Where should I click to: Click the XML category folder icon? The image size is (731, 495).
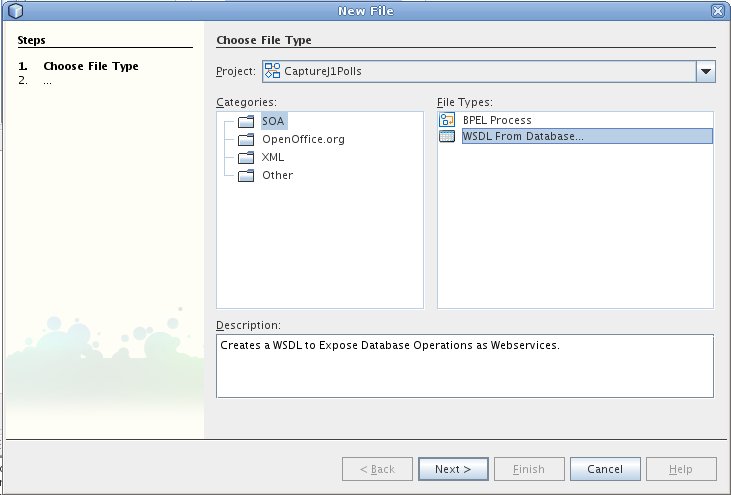pos(246,158)
